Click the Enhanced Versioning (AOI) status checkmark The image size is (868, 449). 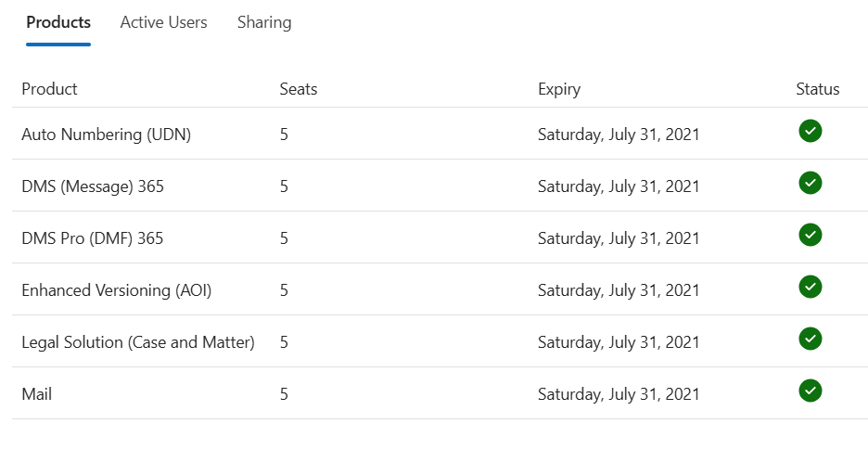pos(810,288)
